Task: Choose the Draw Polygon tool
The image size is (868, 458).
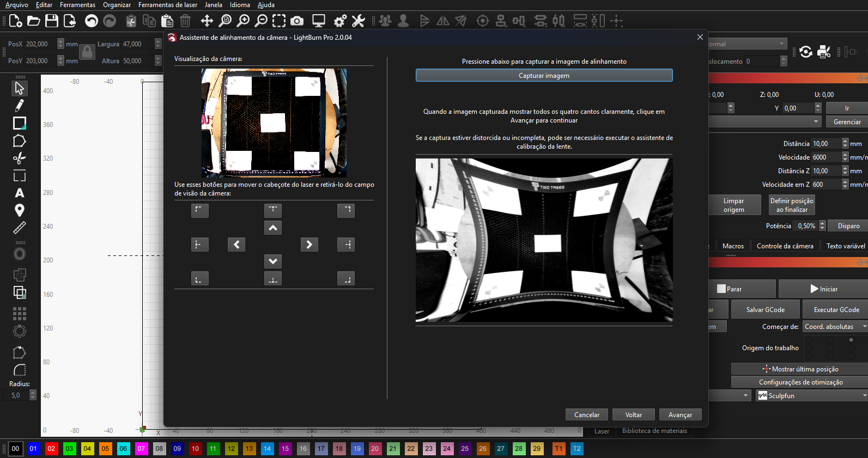Action: (20, 141)
